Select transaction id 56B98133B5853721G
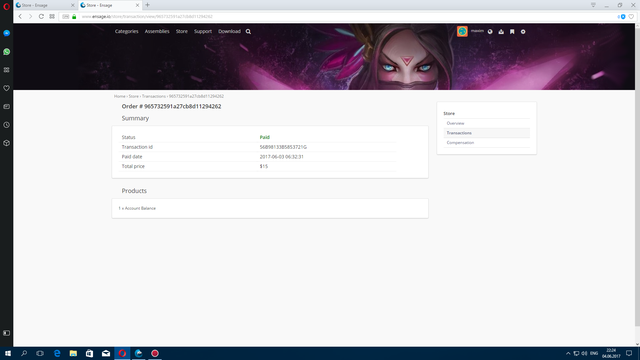 pyautogui.click(x=283, y=147)
